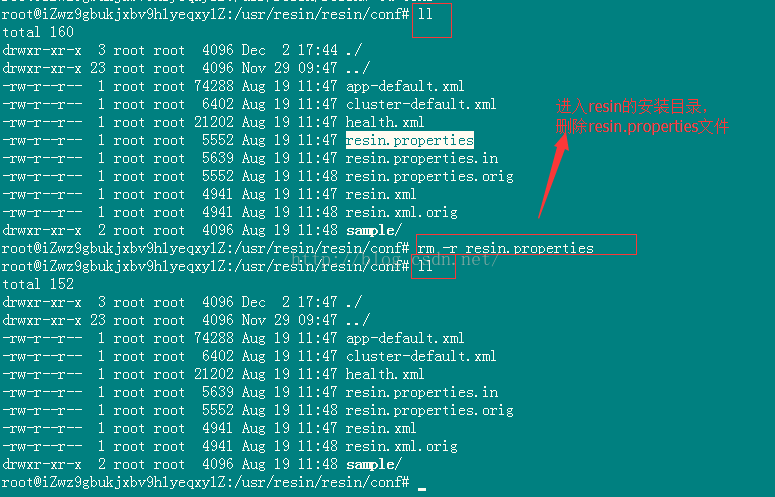
Task: Click the total 152 line
Action: (38, 284)
